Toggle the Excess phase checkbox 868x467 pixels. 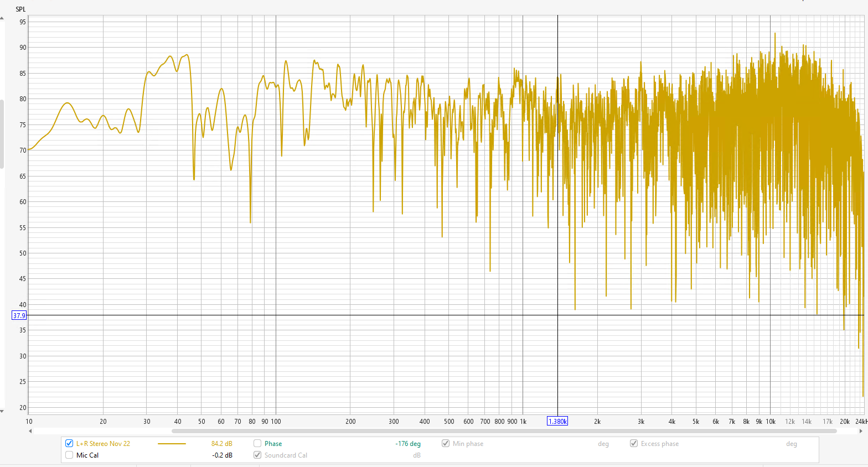(x=634, y=443)
